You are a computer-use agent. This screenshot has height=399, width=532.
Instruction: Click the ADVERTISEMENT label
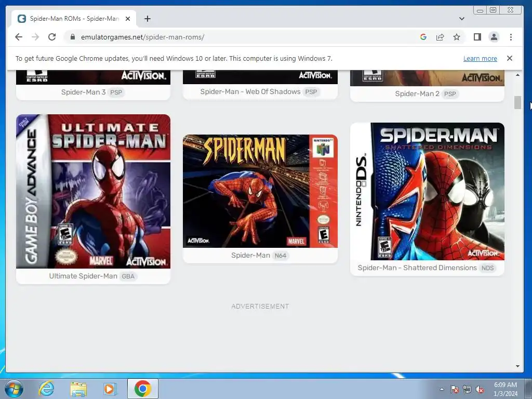click(x=260, y=307)
